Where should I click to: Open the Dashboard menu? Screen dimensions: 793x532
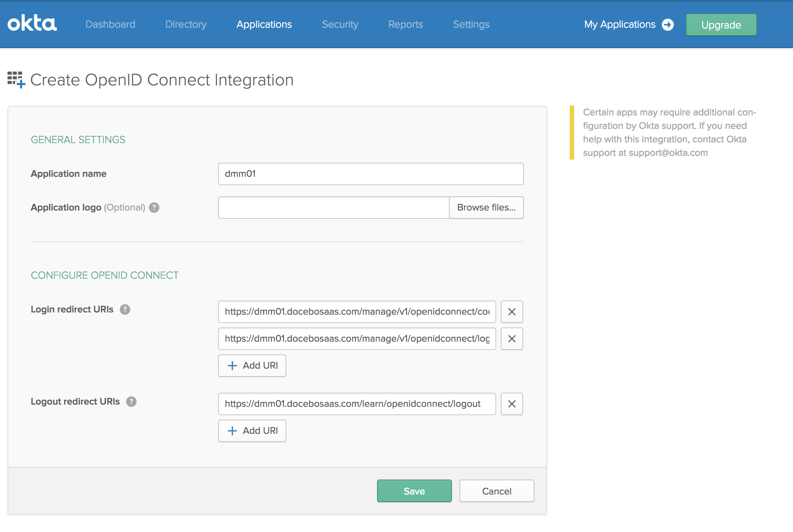coord(110,24)
